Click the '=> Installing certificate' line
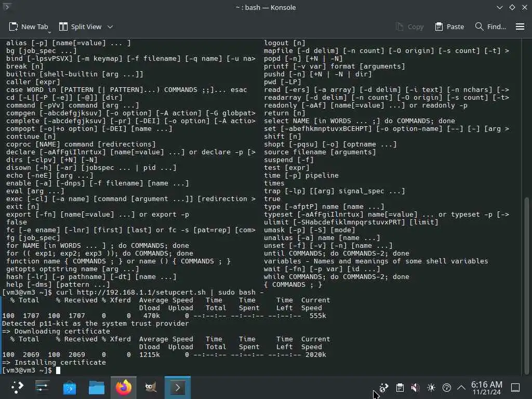This screenshot has height=399, width=532. (54, 362)
